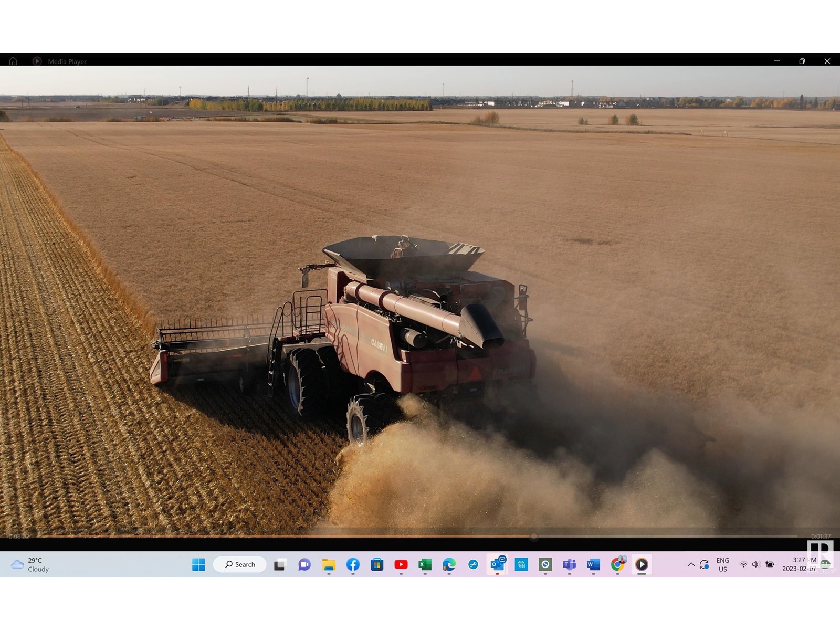Launch Facebook from the taskbar
The image size is (840, 630).
353,564
